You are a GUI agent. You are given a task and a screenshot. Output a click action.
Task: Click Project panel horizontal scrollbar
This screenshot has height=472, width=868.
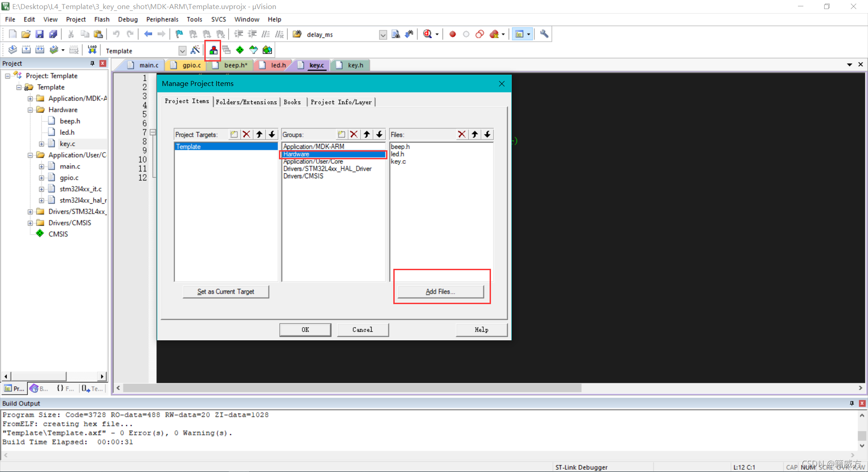point(38,376)
